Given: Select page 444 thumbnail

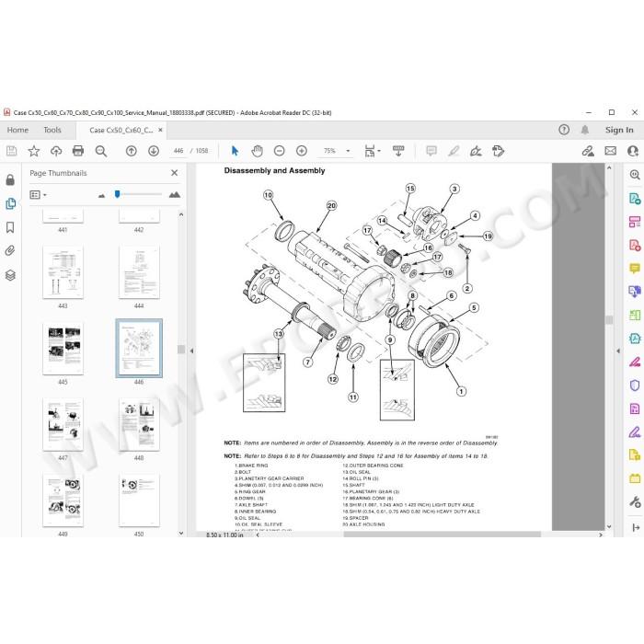Looking at the screenshot, I should tap(139, 272).
